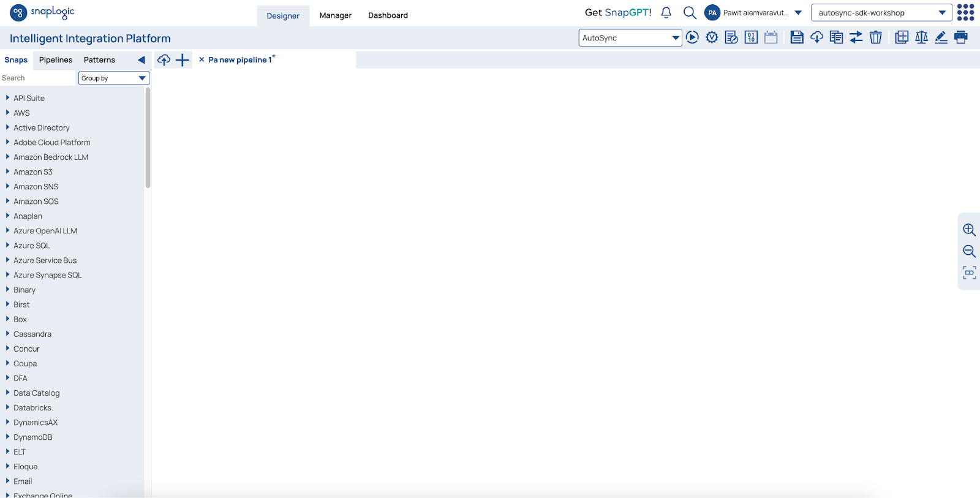
Task: Click the Execute pipeline play icon
Action: (692, 37)
